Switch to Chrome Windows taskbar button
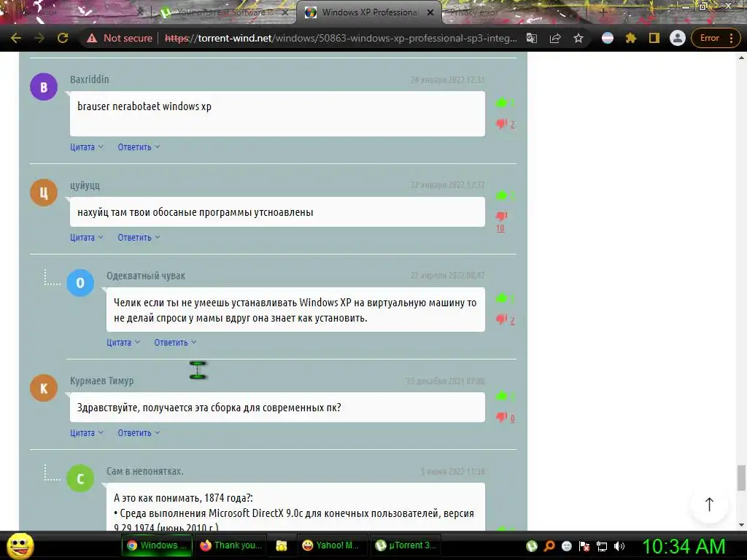Screen dimensions: 747x560 (158, 545)
